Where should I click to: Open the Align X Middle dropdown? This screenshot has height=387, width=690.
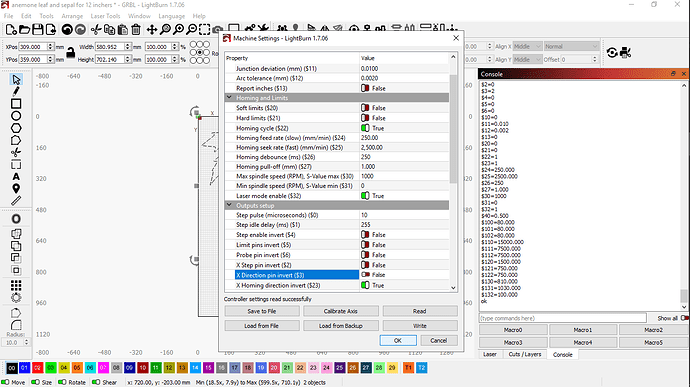click(527, 46)
